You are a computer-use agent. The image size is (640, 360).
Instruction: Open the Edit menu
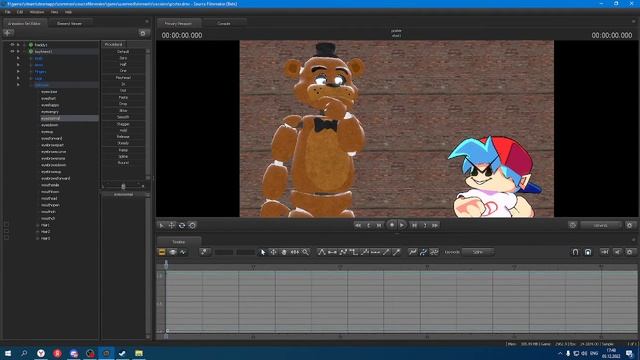[x=20, y=12]
